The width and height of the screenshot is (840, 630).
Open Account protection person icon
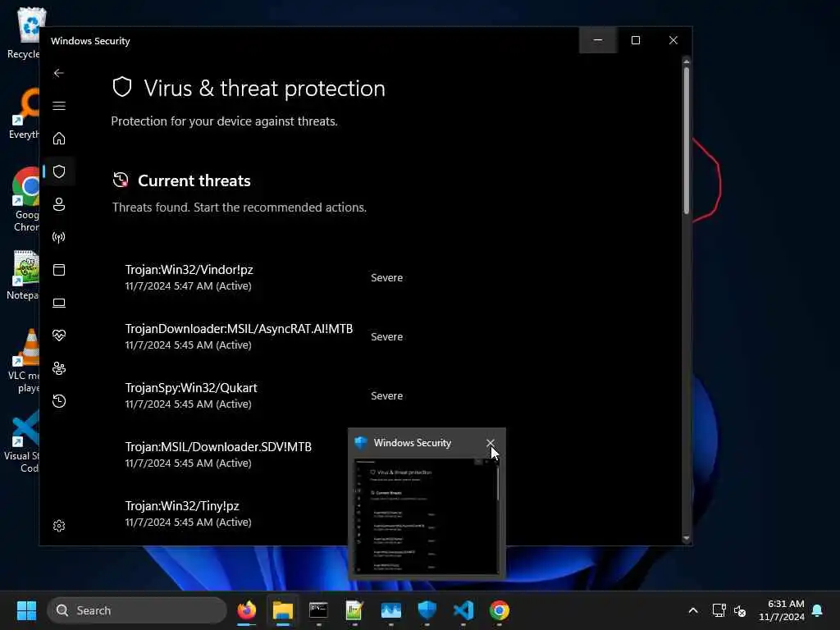pos(59,204)
